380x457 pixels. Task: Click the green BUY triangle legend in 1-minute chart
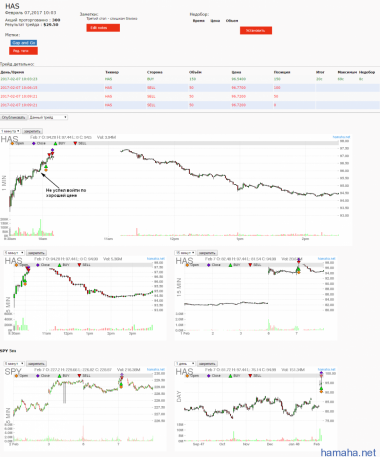point(55,143)
